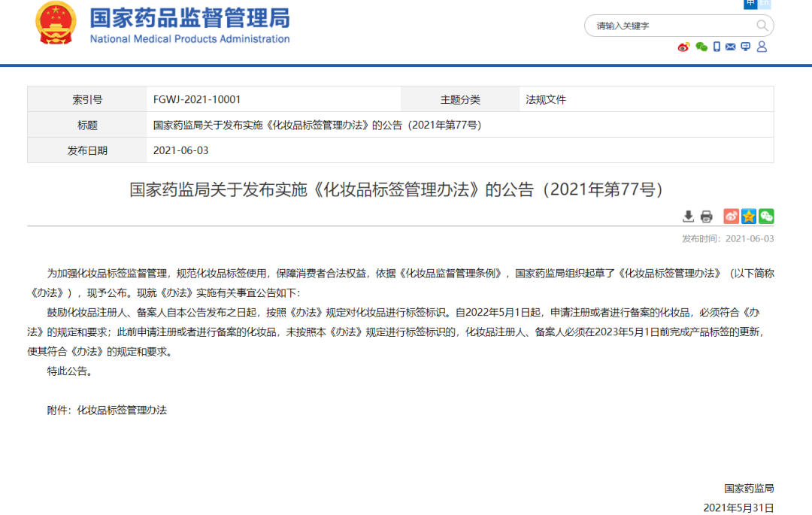
Task: Share article to WeChat via green button
Action: tap(766, 217)
